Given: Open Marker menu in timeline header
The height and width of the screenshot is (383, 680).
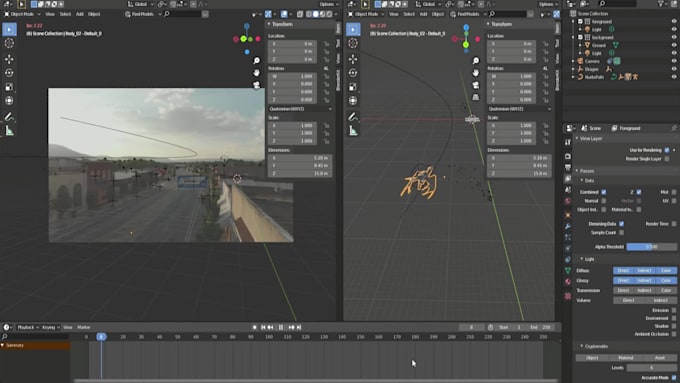Looking at the screenshot, I should point(84,327).
